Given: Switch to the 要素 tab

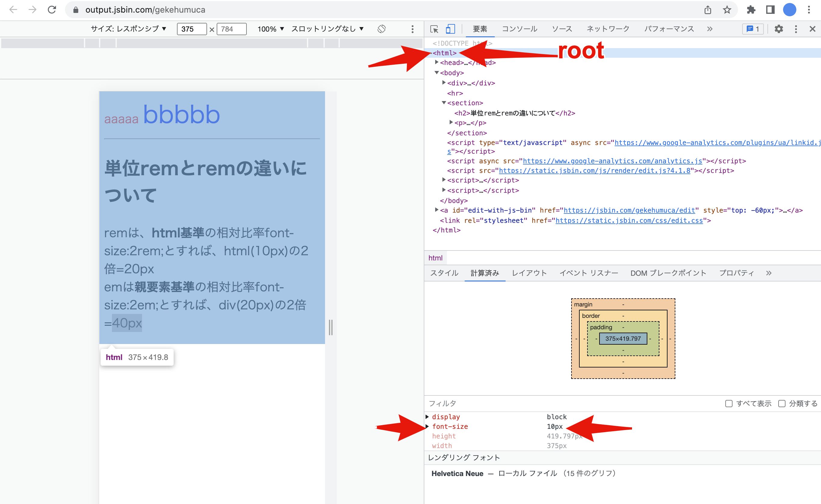Looking at the screenshot, I should [x=480, y=29].
